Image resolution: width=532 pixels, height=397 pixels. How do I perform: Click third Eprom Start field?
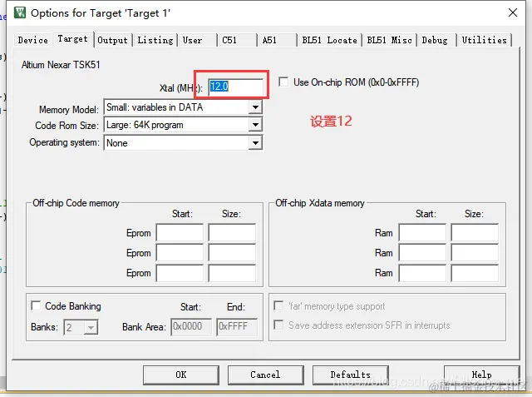180,273
